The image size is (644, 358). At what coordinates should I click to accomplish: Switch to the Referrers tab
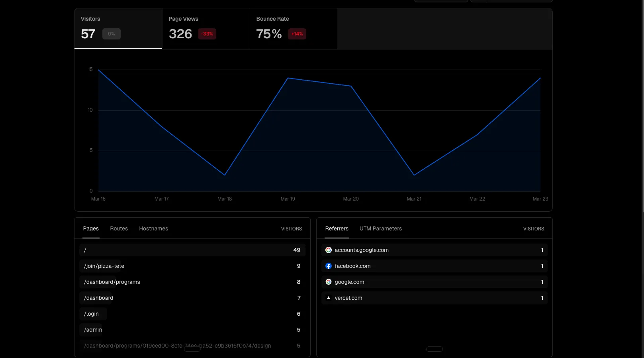pyautogui.click(x=337, y=228)
